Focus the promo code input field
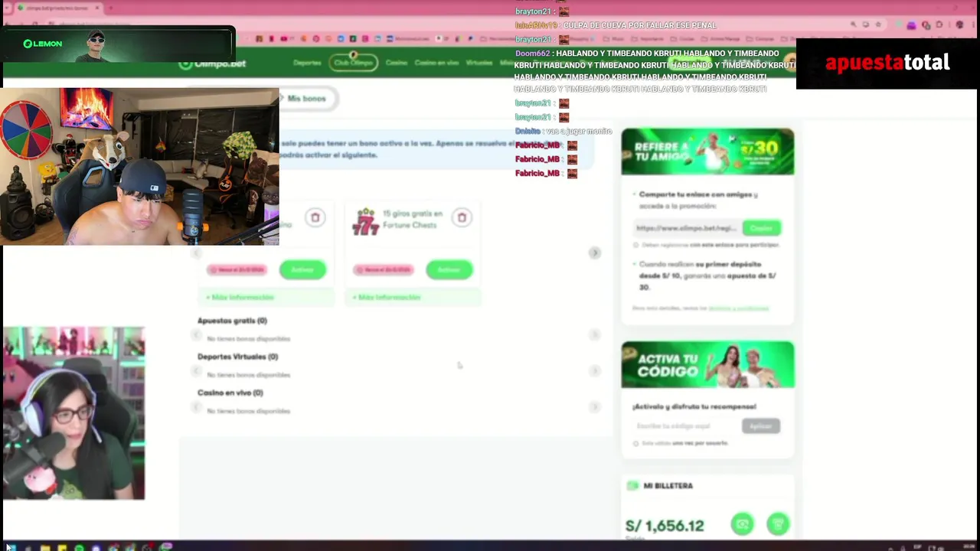 coord(687,426)
